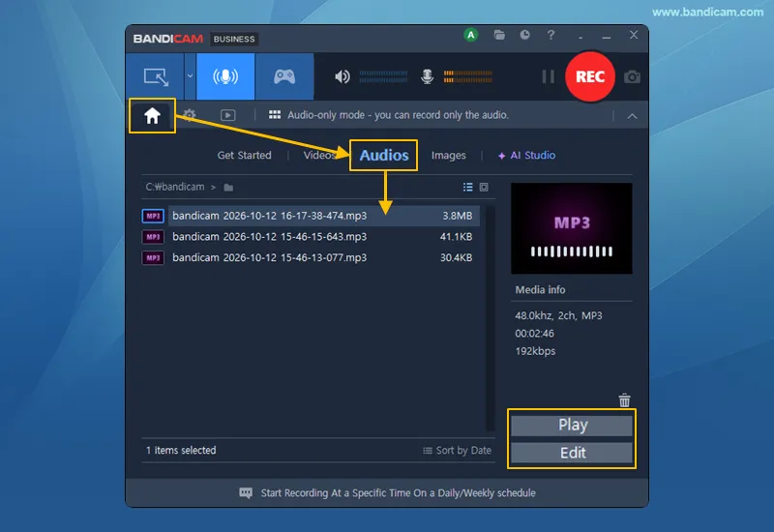Switch to game recording mode

[x=284, y=76]
